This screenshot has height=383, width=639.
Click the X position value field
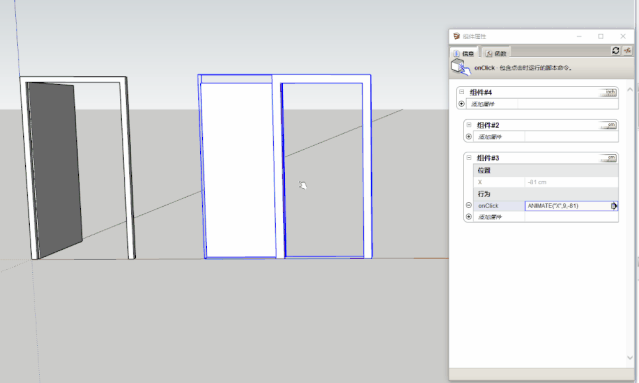(571, 182)
